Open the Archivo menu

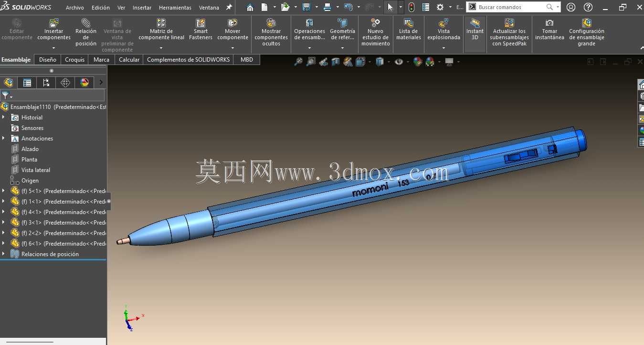(x=75, y=8)
